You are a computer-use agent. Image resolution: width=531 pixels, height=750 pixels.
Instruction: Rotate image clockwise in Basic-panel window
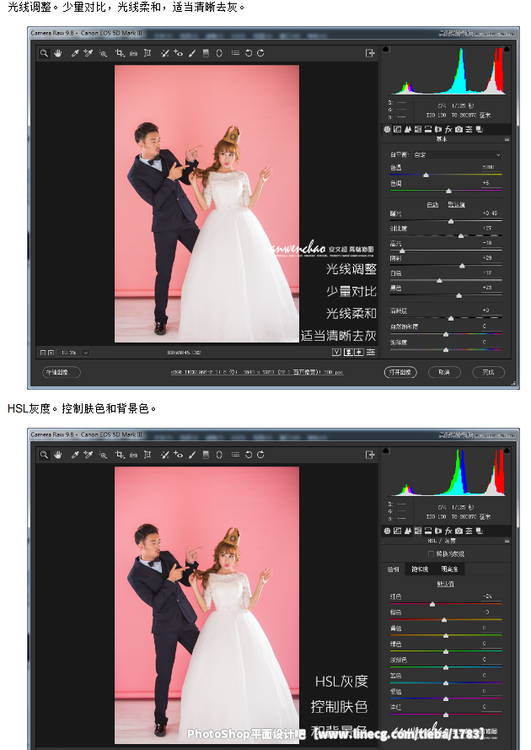click(261, 53)
